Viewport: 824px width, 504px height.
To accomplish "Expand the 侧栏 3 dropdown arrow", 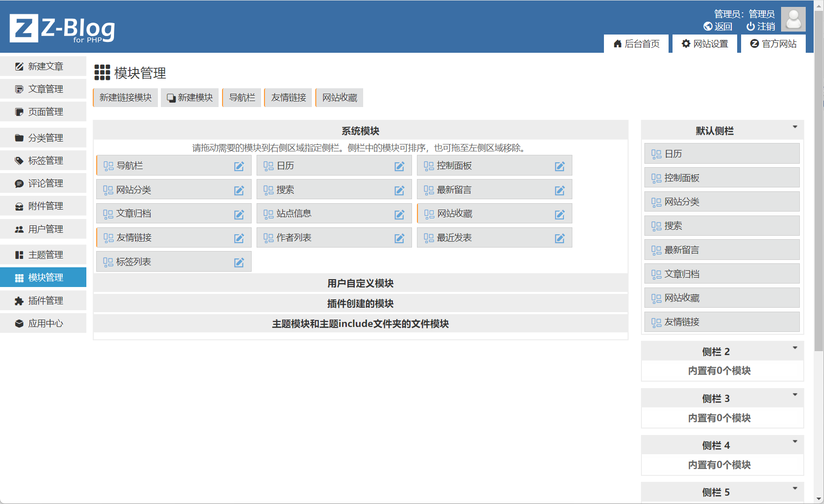I will (795, 395).
